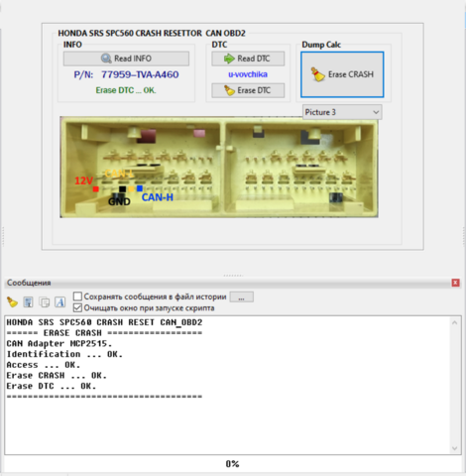This screenshot has width=466, height=476.
Task: Click the red 12V pin marker
Action: point(96,189)
